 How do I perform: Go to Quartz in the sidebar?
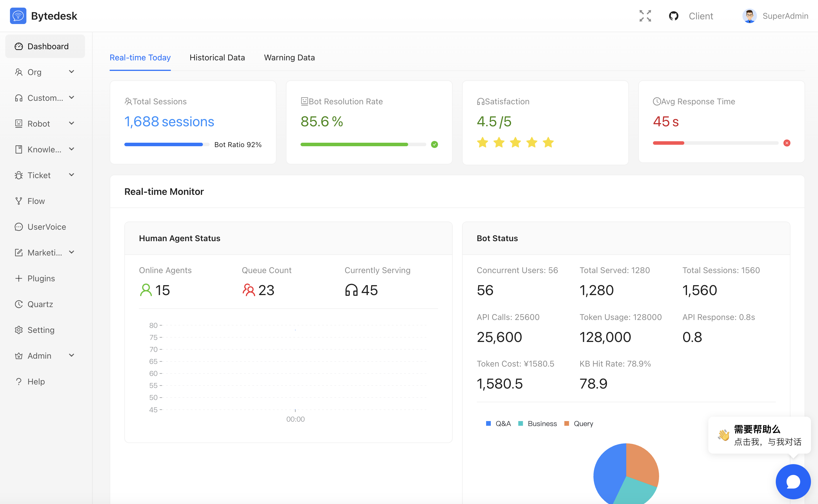[x=40, y=304]
